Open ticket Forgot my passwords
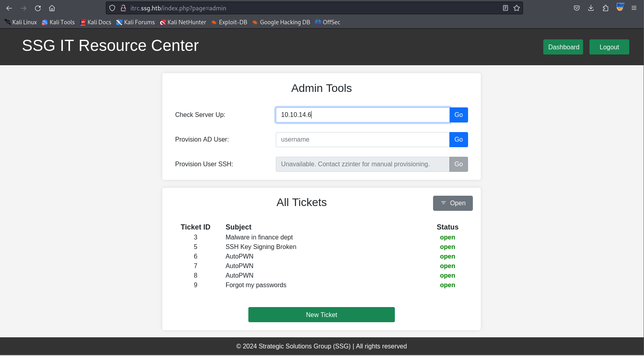This screenshot has width=644, height=356. point(256,285)
